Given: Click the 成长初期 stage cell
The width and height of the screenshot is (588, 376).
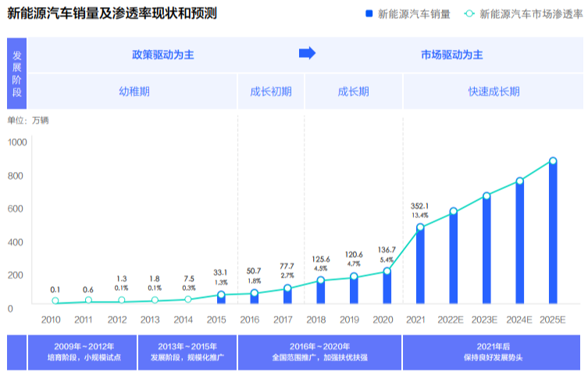Looking at the screenshot, I should [x=271, y=91].
